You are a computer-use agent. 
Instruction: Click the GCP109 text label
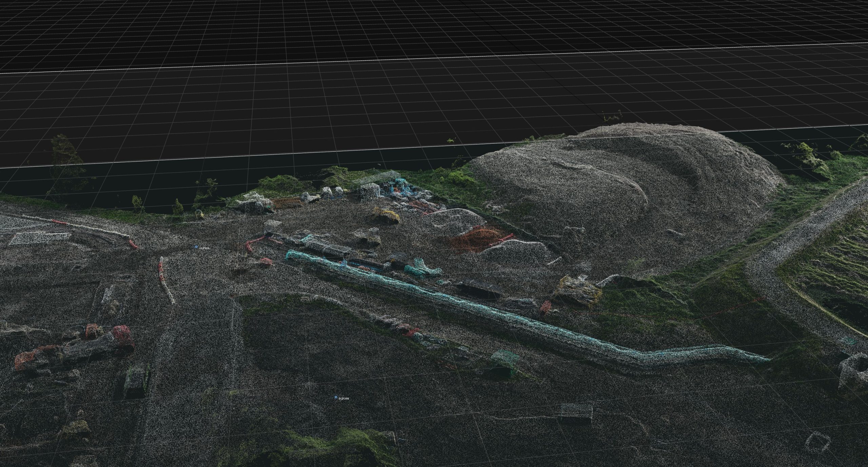[x=204, y=248]
